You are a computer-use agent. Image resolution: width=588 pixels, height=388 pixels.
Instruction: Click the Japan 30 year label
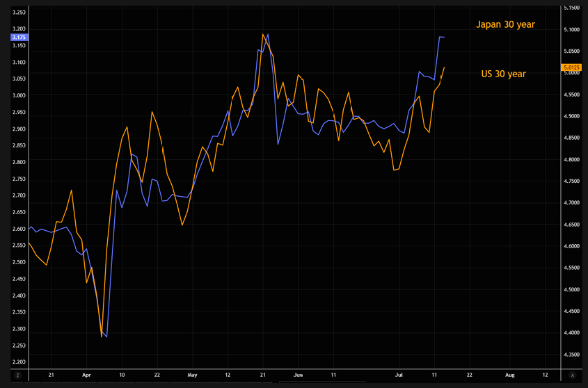click(505, 25)
